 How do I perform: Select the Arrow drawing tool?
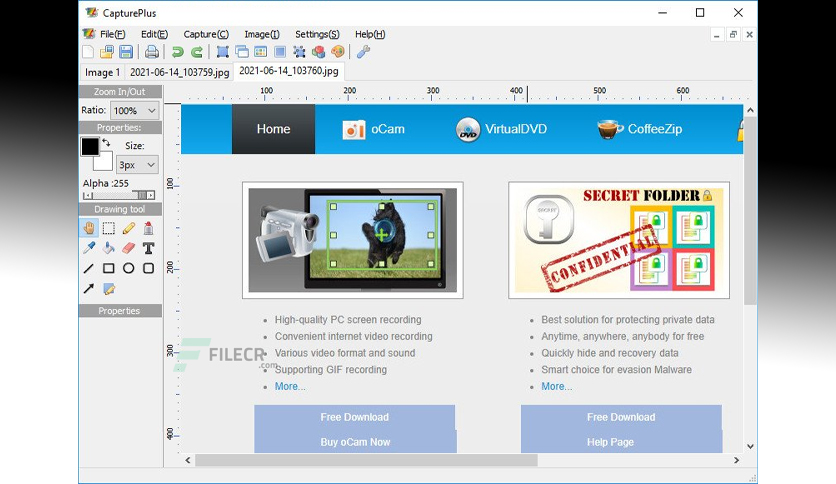(x=89, y=288)
